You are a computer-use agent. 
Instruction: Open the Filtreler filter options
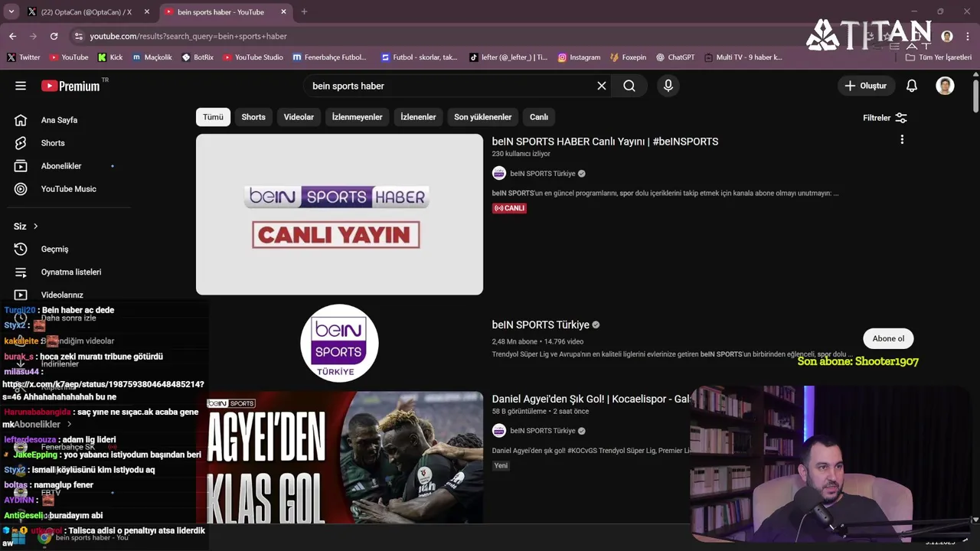(885, 118)
